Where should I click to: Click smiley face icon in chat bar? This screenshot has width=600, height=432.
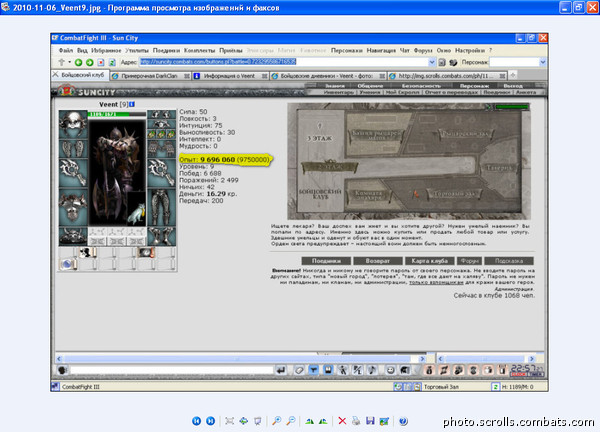pyautogui.click(x=390, y=370)
